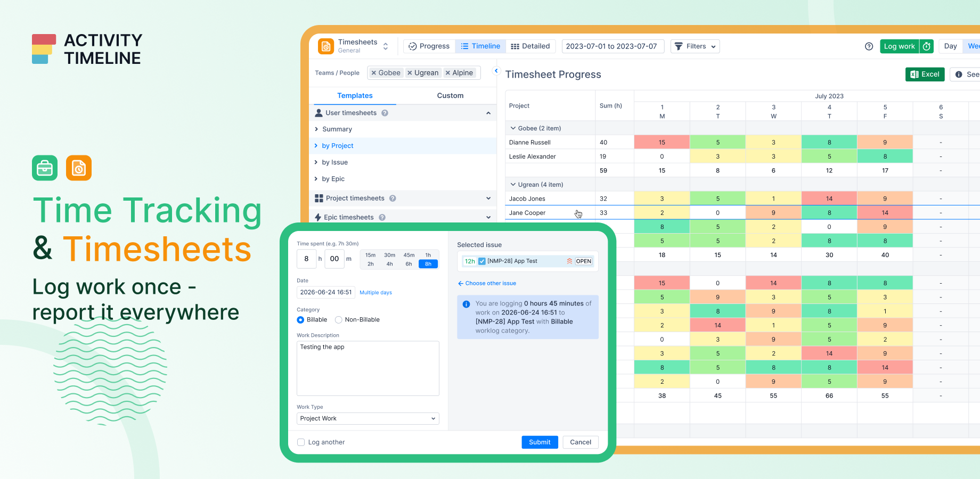The height and width of the screenshot is (479, 980).
Task: Click the OPEN status badge
Action: coord(584,261)
